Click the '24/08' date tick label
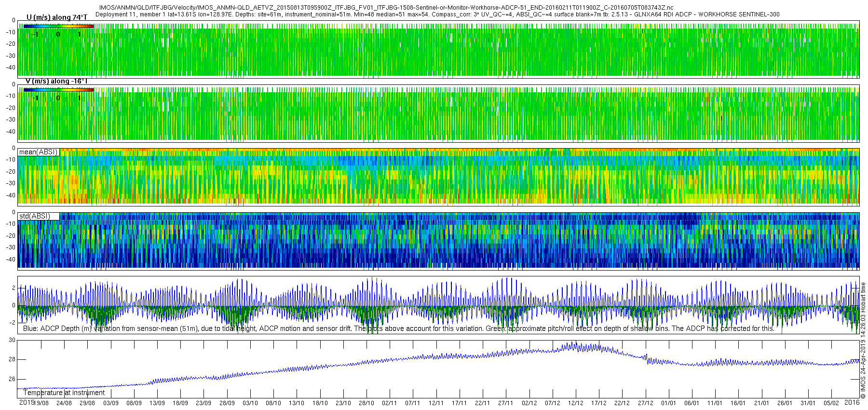Screen dimensions: 868x410 click(x=64, y=403)
